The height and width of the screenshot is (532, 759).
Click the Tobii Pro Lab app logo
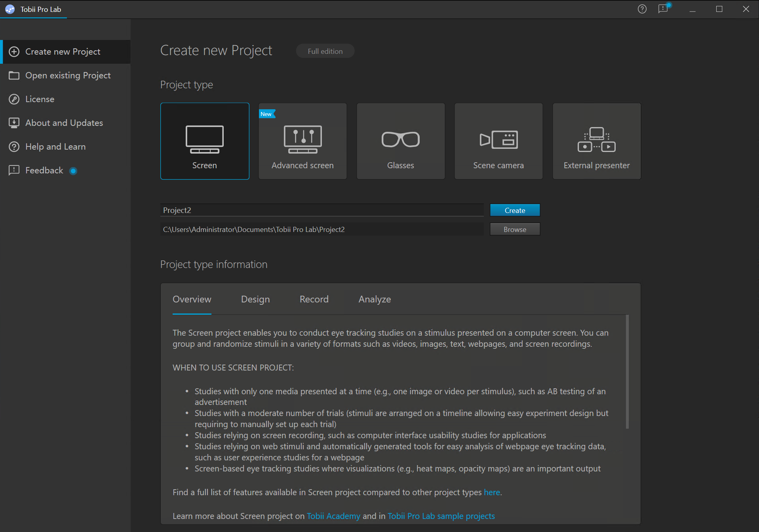click(x=10, y=9)
